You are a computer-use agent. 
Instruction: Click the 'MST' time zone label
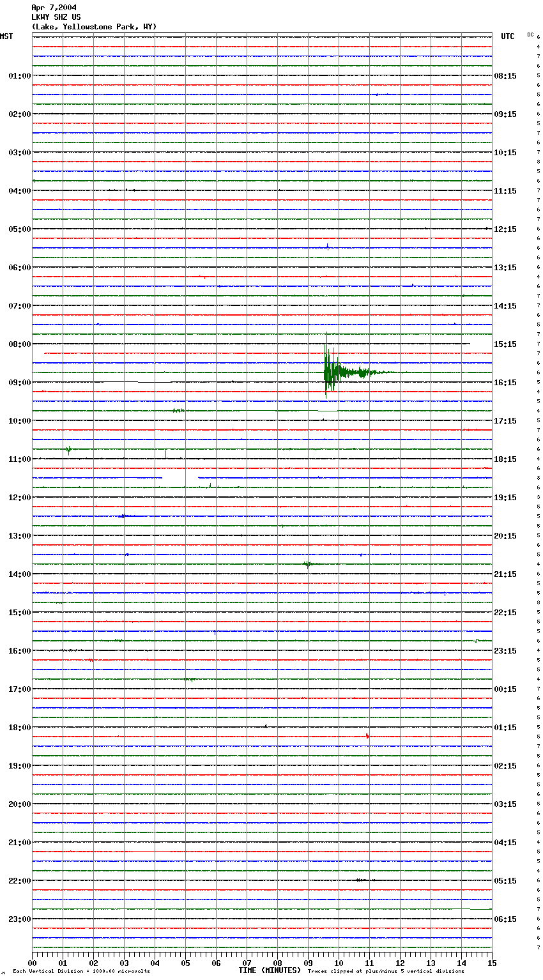tap(6, 36)
